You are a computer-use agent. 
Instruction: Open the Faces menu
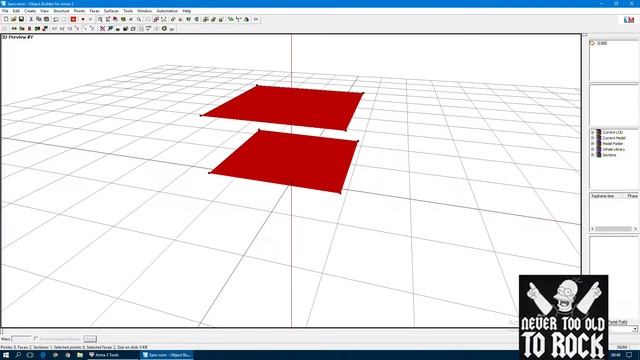coord(94,11)
